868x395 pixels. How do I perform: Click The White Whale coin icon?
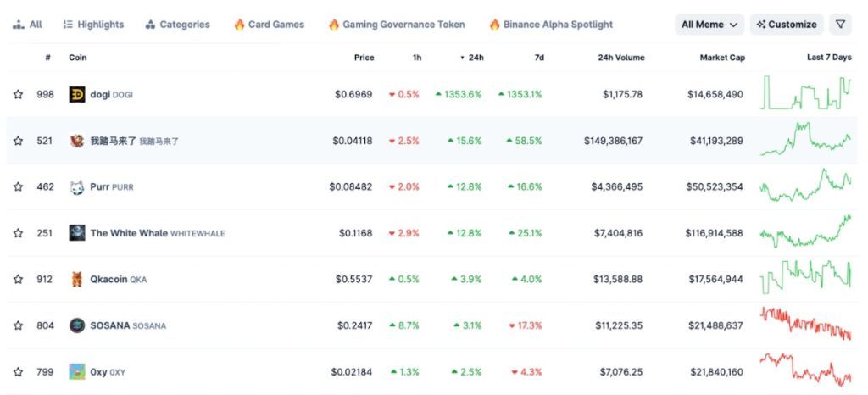[77, 233]
